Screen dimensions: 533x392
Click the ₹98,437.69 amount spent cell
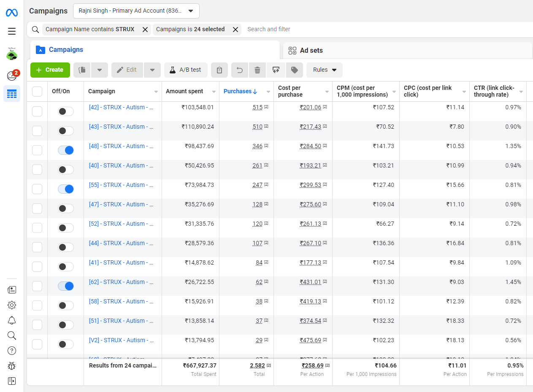200,146
